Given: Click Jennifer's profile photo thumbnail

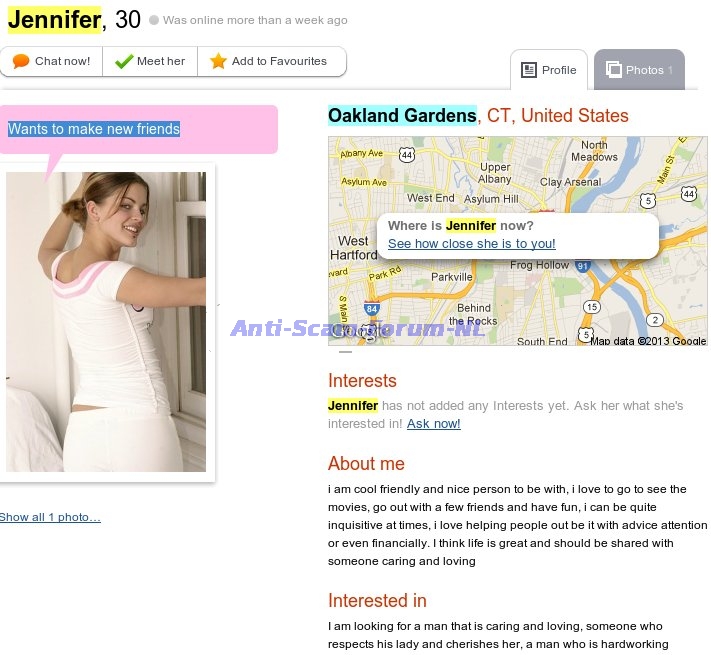Looking at the screenshot, I should [106, 322].
